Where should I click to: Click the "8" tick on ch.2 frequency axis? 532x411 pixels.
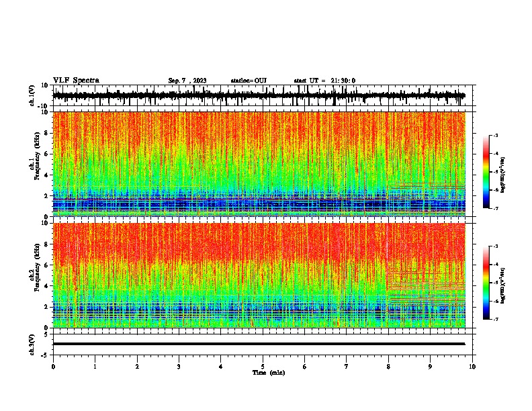point(46,244)
